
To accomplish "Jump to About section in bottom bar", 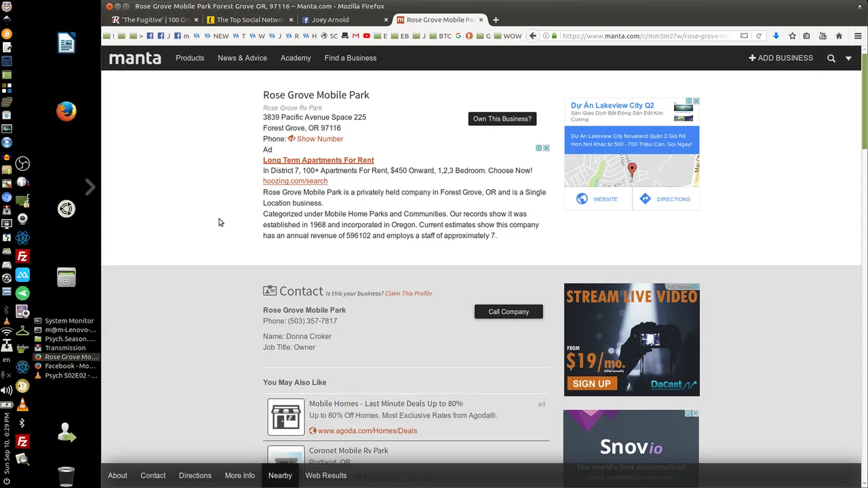I will click(117, 476).
